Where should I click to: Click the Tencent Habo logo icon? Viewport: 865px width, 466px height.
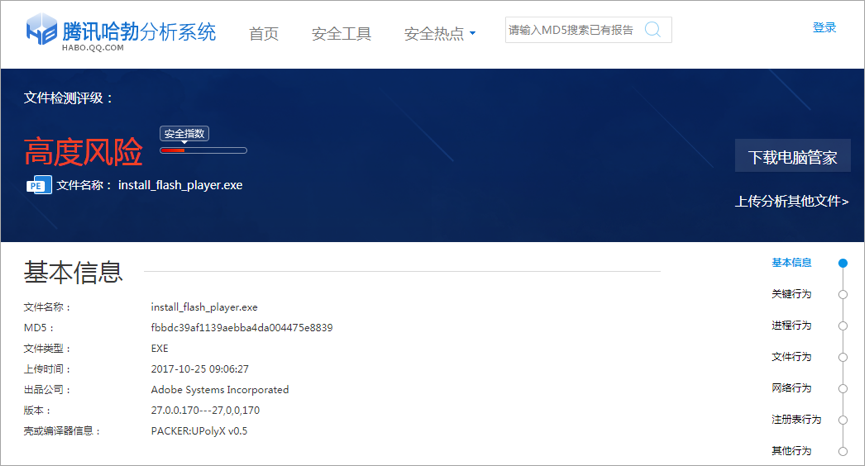pyautogui.click(x=41, y=29)
